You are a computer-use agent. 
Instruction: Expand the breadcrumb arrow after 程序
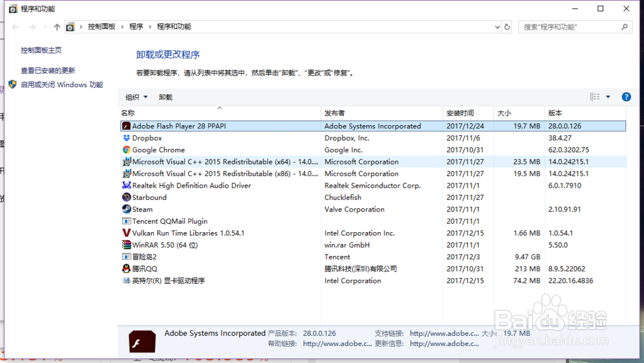(150, 26)
